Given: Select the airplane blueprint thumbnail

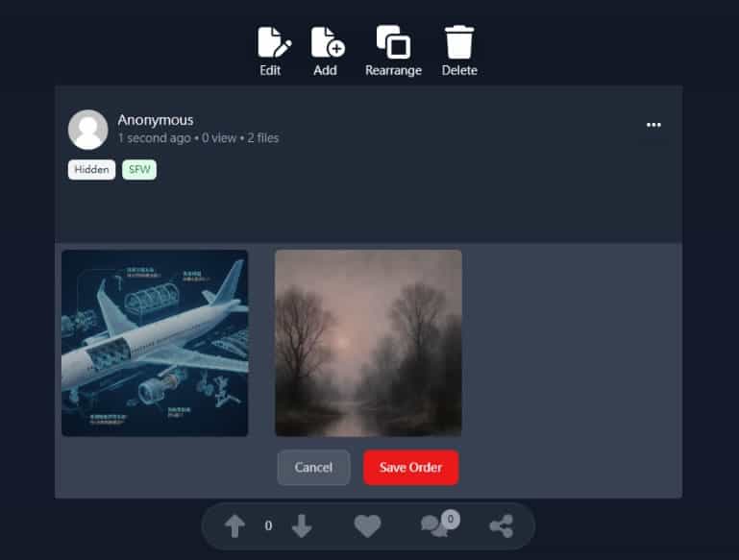Looking at the screenshot, I should (x=155, y=343).
